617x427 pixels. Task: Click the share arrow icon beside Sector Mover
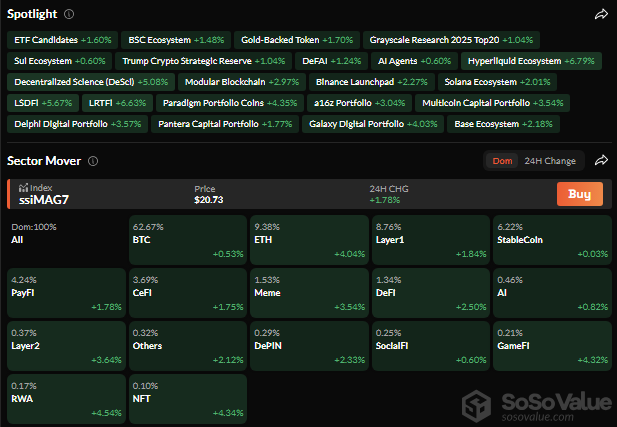click(601, 160)
